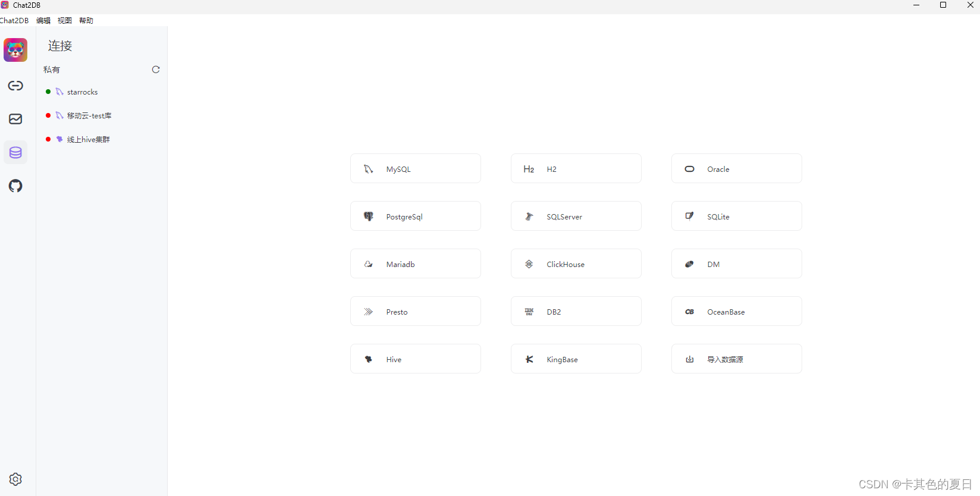
Task: Create a new DM connection
Action: 737,263
